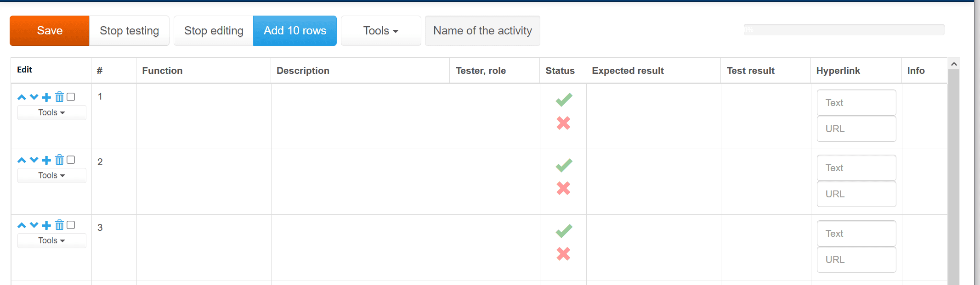The width and height of the screenshot is (980, 285).
Task: Expand the Tools dropdown in row 3
Action: (52, 240)
